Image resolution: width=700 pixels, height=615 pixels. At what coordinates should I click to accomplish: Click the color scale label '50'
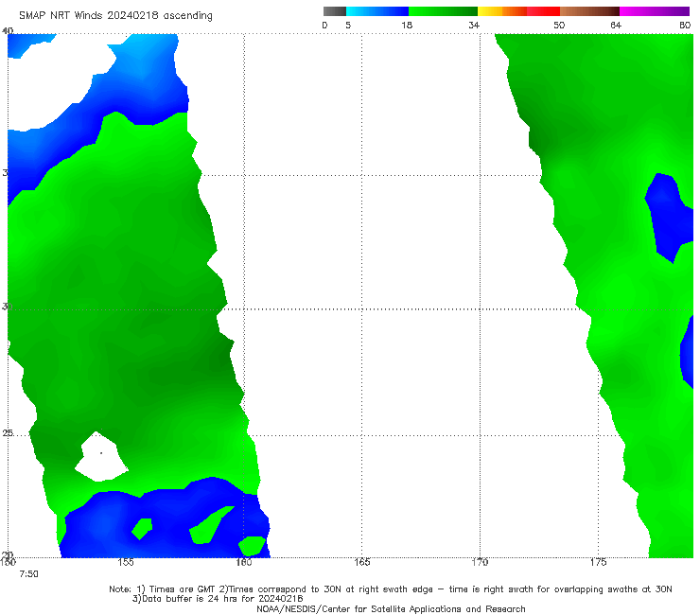pos(559,26)
